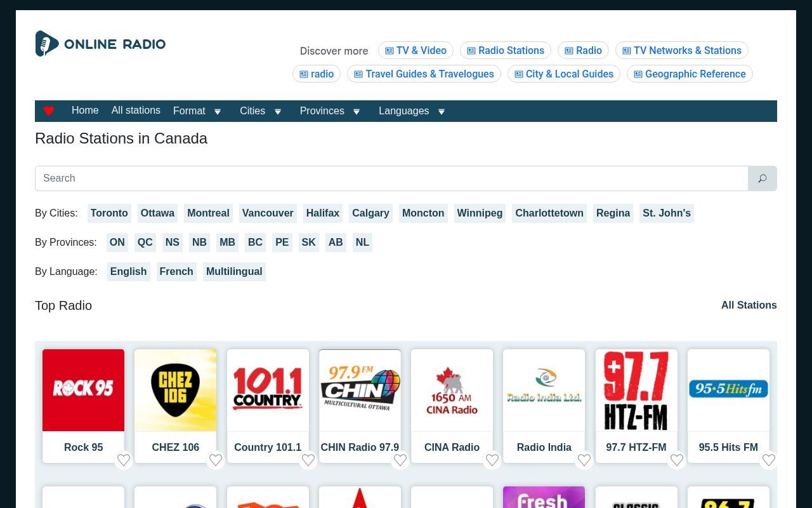812x508 pixels.
Task: Open the 1650 AM CINA Radio logo
Action: 452,390
